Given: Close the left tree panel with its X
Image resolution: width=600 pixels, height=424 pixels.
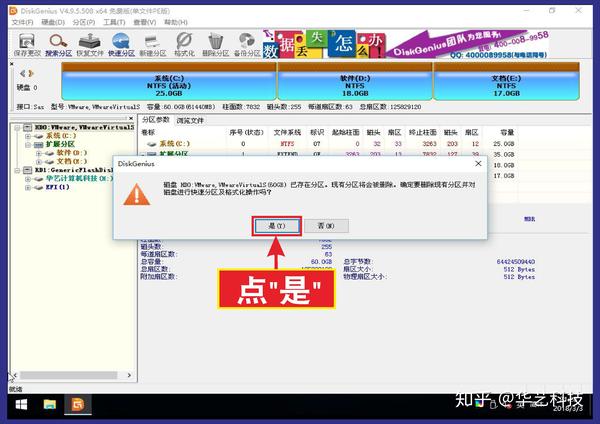Looking at the screenshot, I should 131,118.
